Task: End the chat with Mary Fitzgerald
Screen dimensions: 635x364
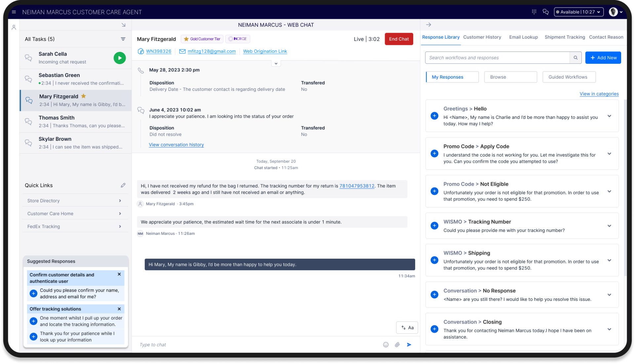Action: coord(399,39)
